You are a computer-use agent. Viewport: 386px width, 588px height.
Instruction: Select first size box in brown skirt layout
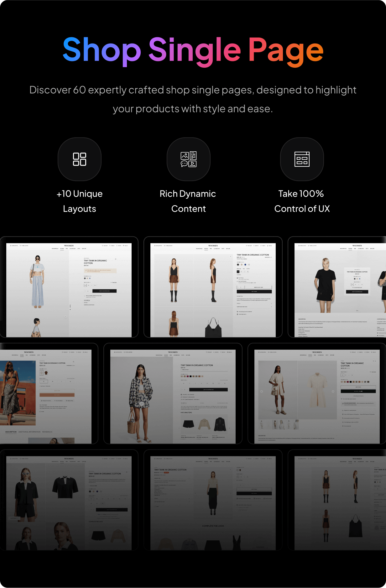click(x=238, y=272)
